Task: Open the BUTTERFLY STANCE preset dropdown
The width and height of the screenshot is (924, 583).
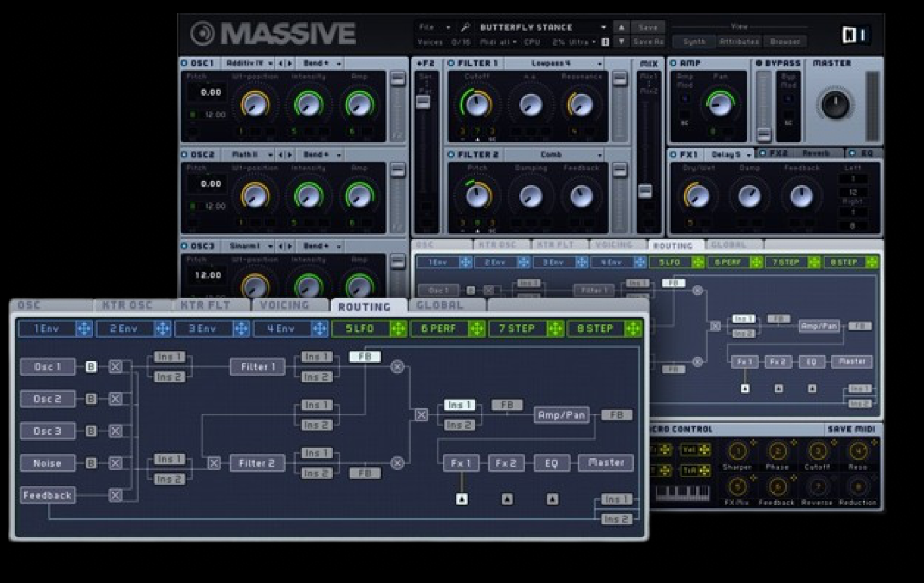Action: (543, 28)
